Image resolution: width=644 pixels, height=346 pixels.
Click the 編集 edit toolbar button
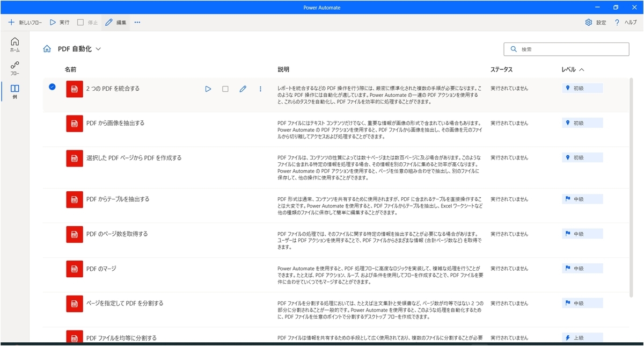(116, 23)
